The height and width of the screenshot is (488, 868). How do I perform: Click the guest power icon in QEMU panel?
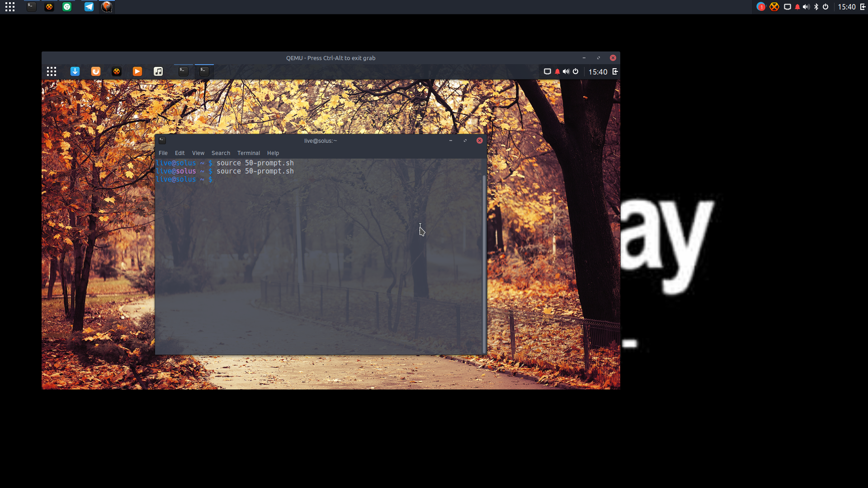(576, 71)
